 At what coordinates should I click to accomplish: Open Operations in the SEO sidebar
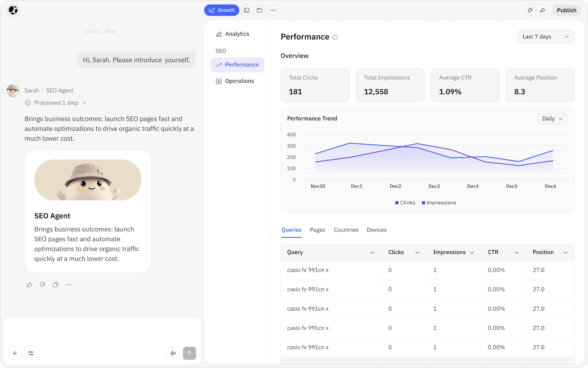239,81
